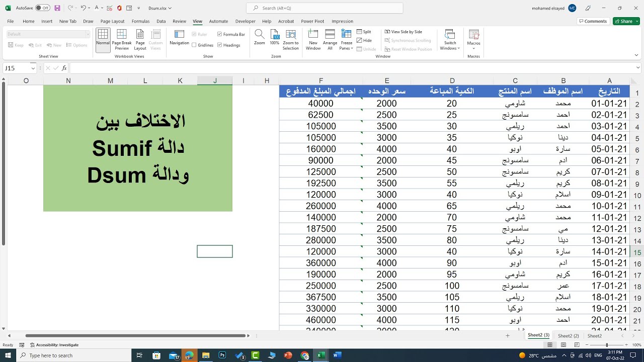Open Word from the taskbar

tap(337, 355)
